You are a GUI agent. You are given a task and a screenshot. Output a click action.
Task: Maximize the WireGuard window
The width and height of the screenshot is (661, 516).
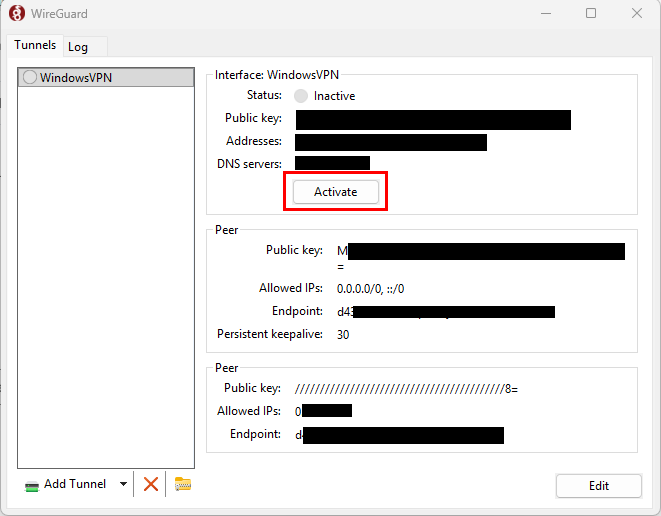[591, 14]
